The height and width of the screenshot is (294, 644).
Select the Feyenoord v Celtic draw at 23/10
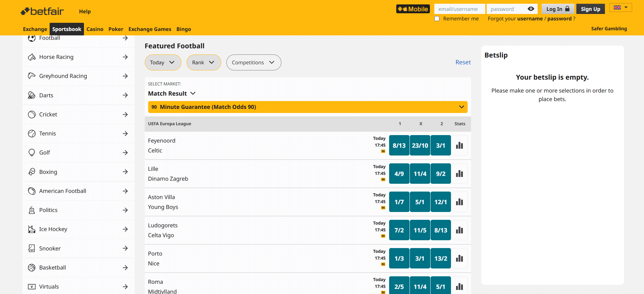tap(420, 145)
